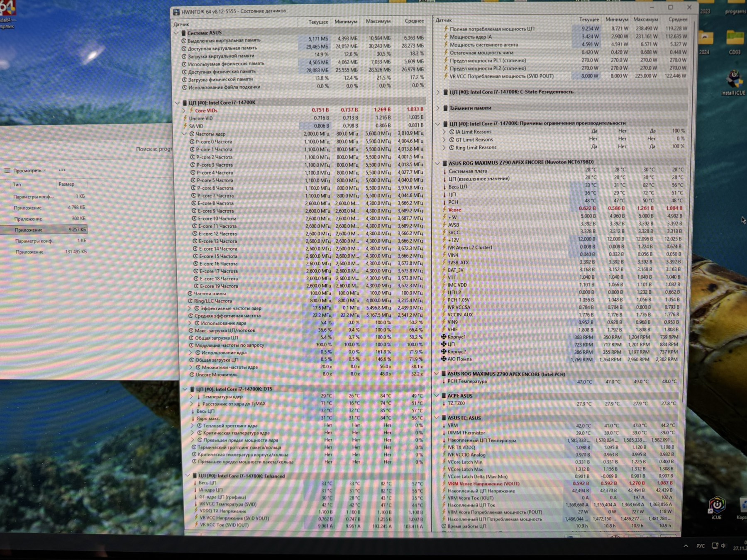Open the three-dots more menu in Explorer

coord(62,170)
